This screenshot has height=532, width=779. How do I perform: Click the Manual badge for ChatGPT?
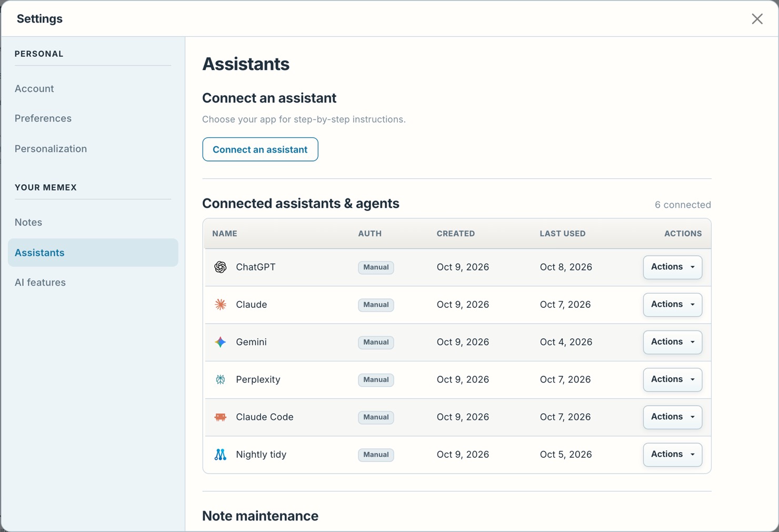pyautogui.click(x=376, y=267)
